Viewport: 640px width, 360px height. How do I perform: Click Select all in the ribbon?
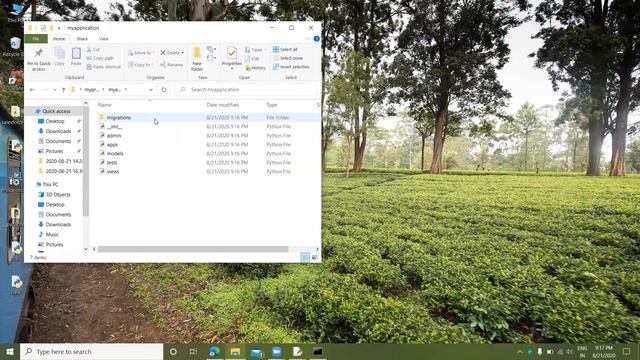[285, 49]
